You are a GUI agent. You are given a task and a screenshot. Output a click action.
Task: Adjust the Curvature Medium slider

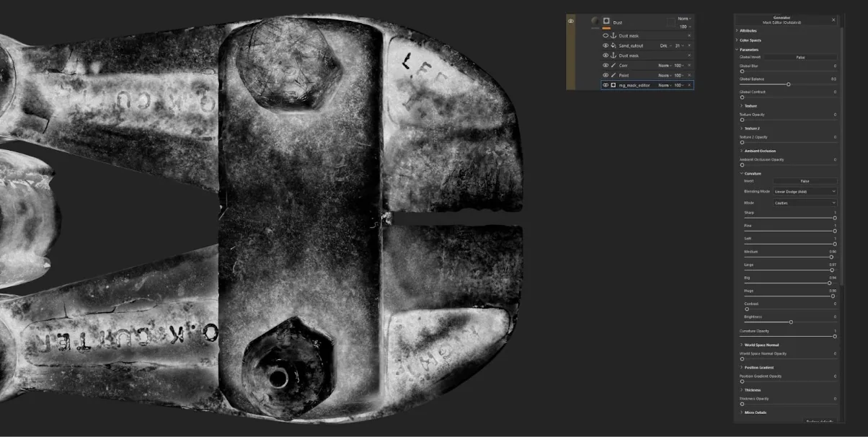tap(790, 257)
